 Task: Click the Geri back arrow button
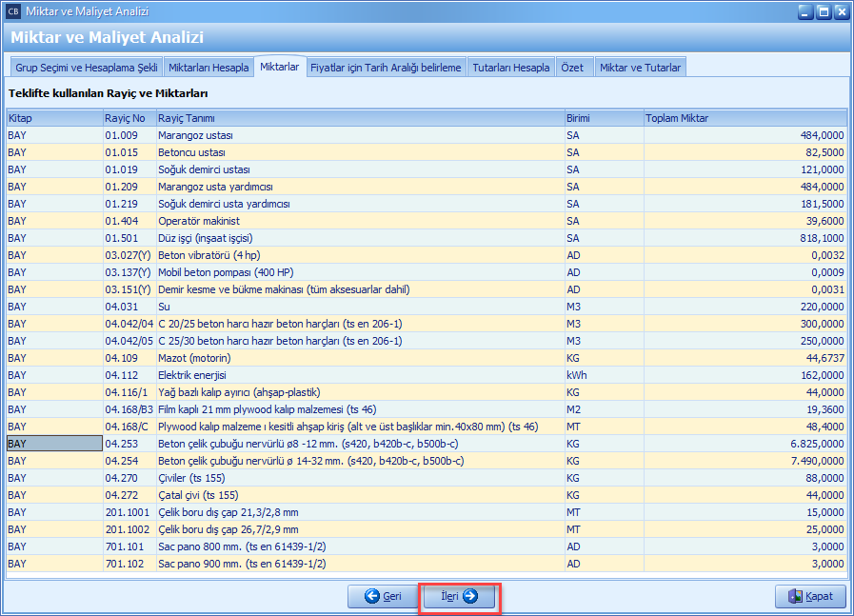[382, 597]
